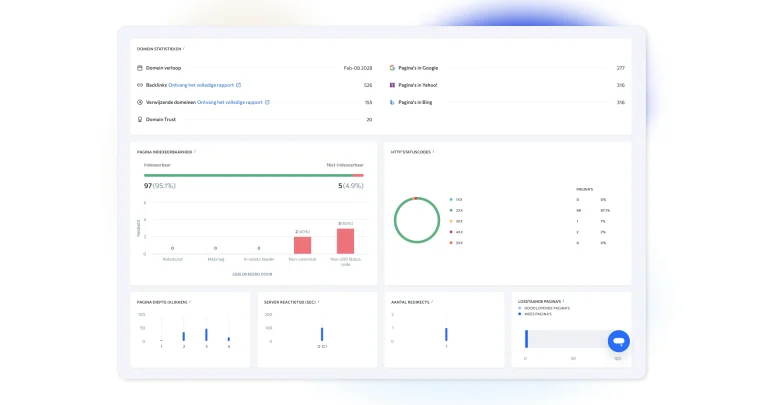Open Verwijzende domeinen 'Ontvang het volledige rapport' link
The height and width of the screenshot is (405, 768).
coord(230,102)
